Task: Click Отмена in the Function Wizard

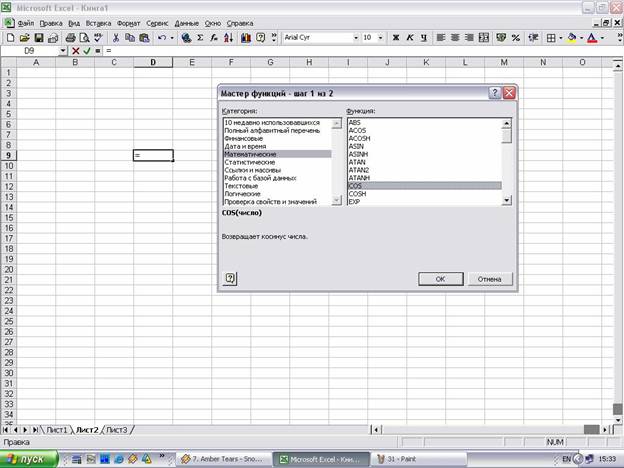Action: [489, 279]
